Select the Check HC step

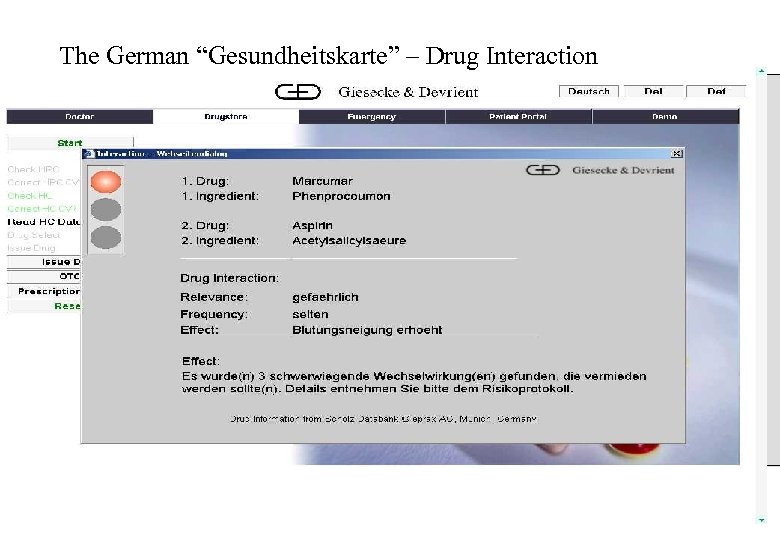pos(29,195)
